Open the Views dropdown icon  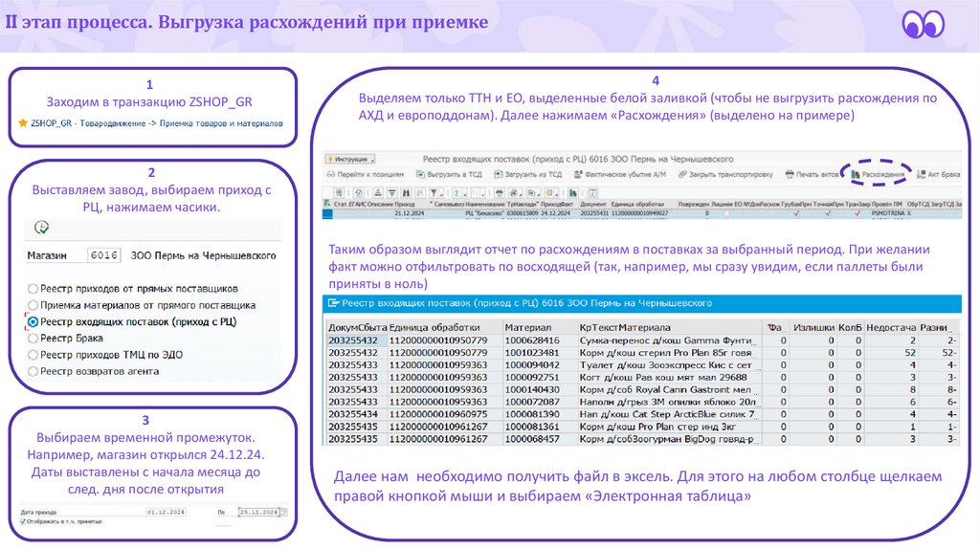coord(514,193)
